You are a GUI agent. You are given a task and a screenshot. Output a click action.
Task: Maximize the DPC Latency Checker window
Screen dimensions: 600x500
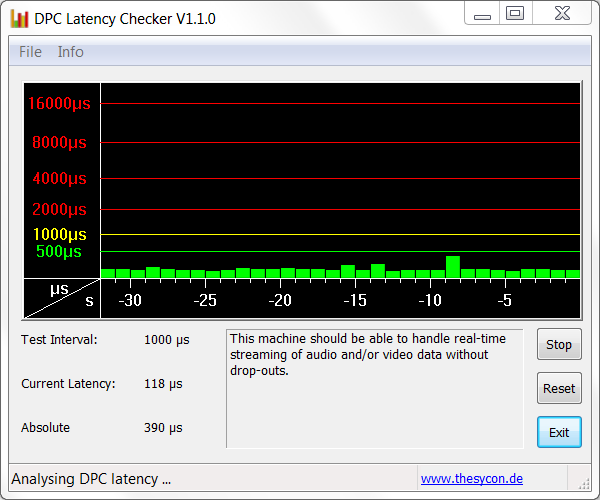[x=515, y=13]
